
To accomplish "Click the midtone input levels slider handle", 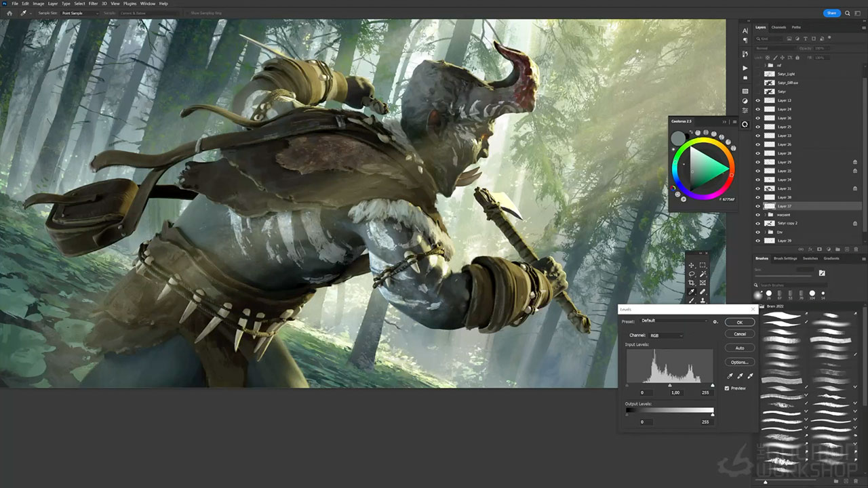I will (x=670, y=386).
